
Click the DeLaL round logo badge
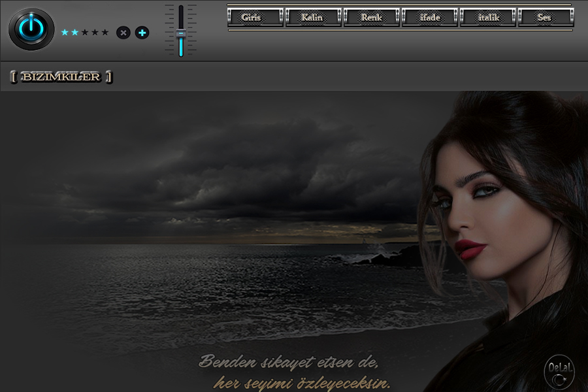coord(559,369)
